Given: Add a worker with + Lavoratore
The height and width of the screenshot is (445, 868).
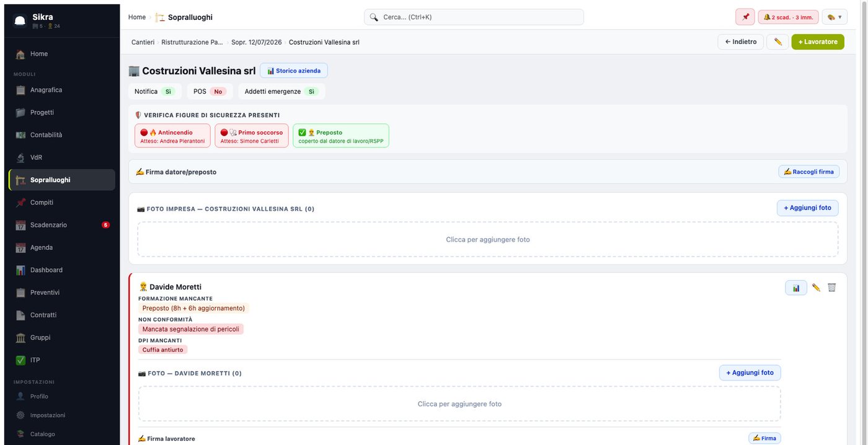Looking at the screenshot, I should click(x=818, y=42).
